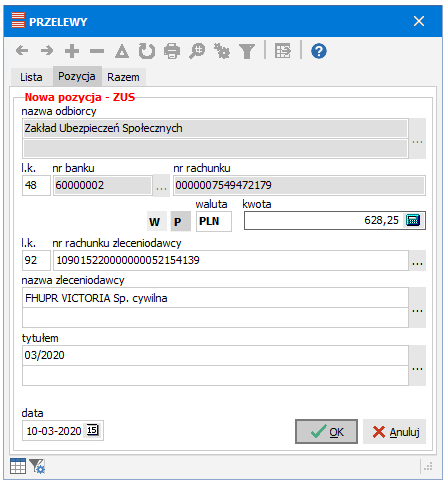Open the calculator icon in kwota field

click(413, 220)
